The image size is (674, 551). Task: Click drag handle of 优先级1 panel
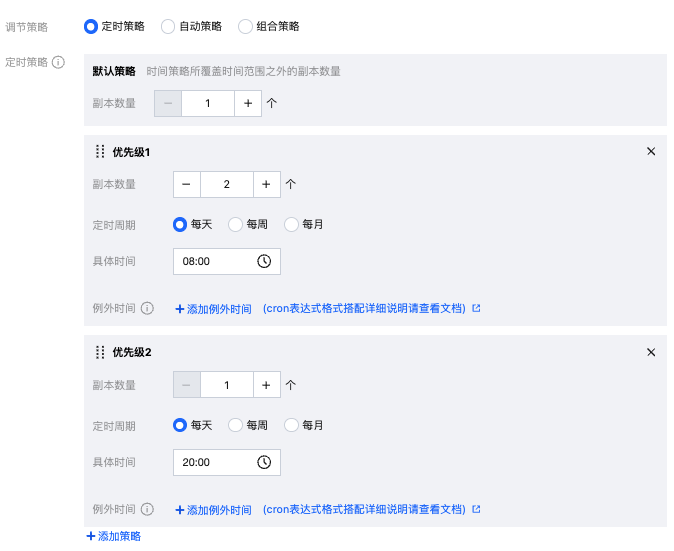pos(100,152)
